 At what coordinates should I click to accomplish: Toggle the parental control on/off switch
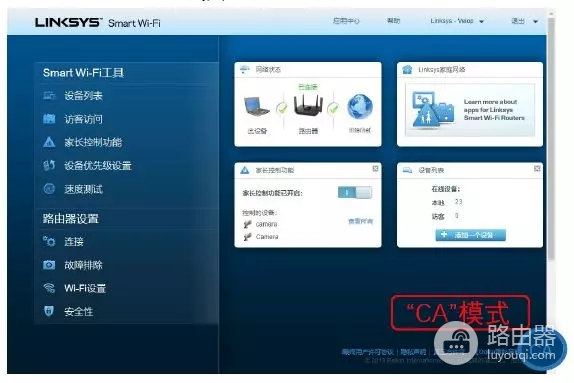pyautogui.click(x=355, y=192)
